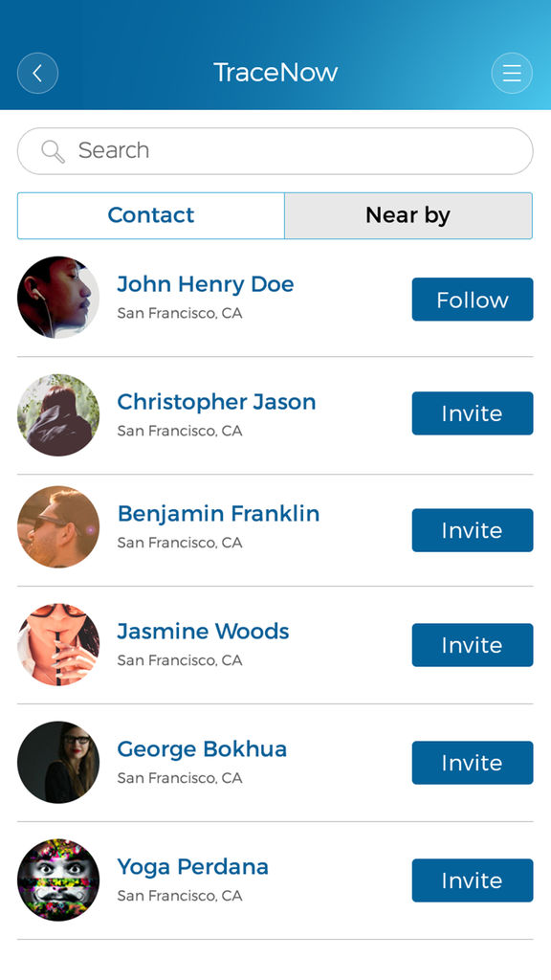Switch to the Near by tab
This screenshot has width=551, height=980.
pos(408,215)
